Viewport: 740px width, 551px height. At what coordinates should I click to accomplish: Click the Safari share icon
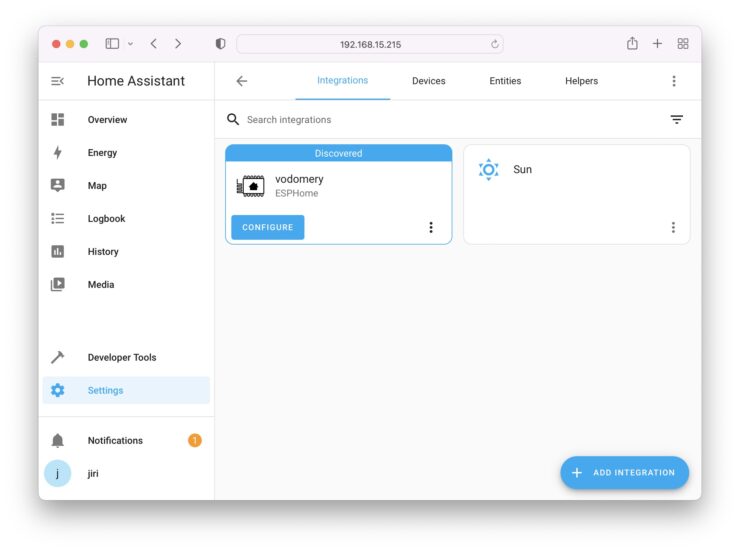coord(632,44)
